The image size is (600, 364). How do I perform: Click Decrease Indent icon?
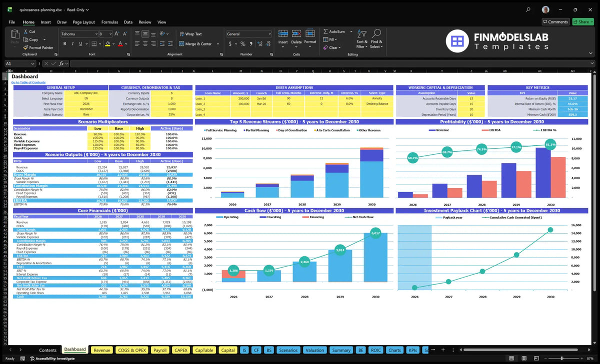[x=162, y=44]
